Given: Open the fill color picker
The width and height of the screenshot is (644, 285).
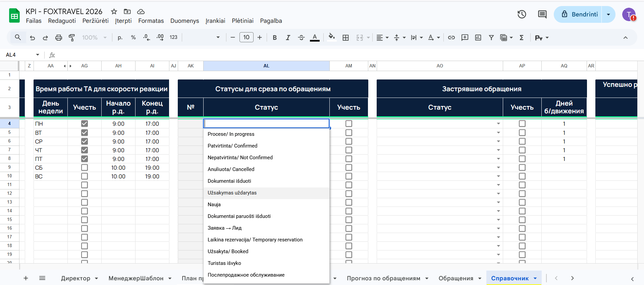Looking at the screenshot, I should (331, 38).
